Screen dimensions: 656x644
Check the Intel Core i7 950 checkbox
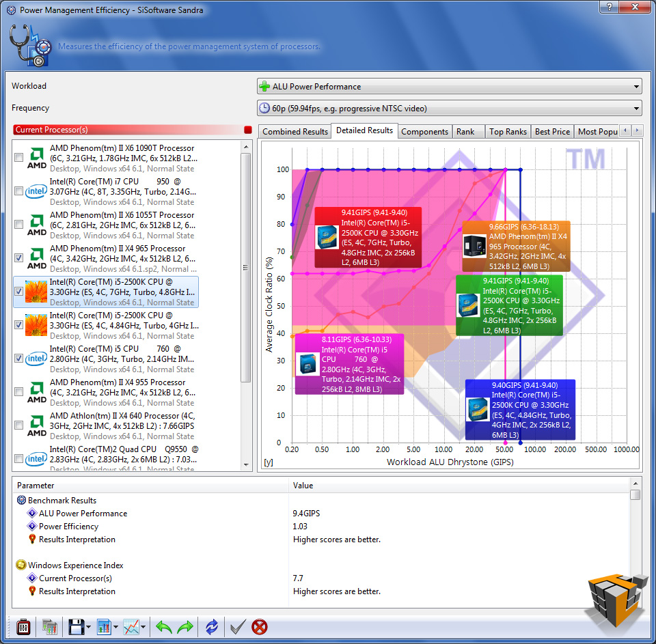(19, 191)
